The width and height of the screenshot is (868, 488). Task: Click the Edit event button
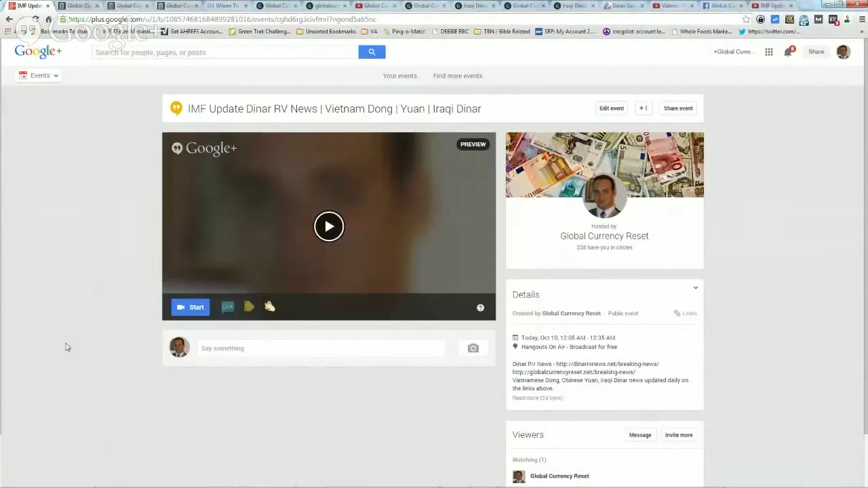click(612, 108)
